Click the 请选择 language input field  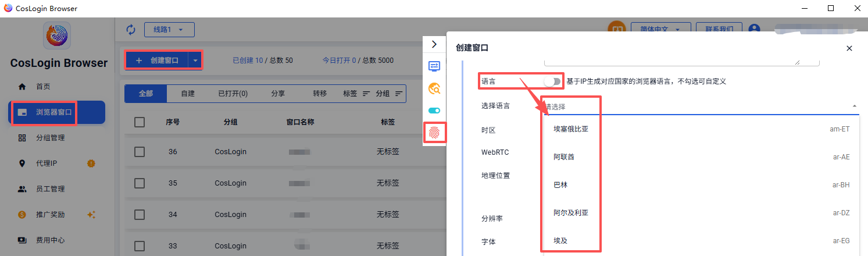701,106
